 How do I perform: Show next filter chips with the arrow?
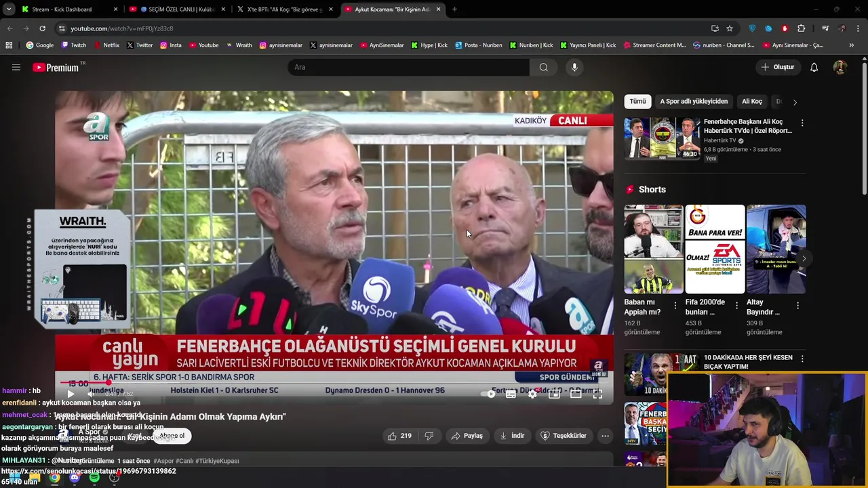coord(795,102)
